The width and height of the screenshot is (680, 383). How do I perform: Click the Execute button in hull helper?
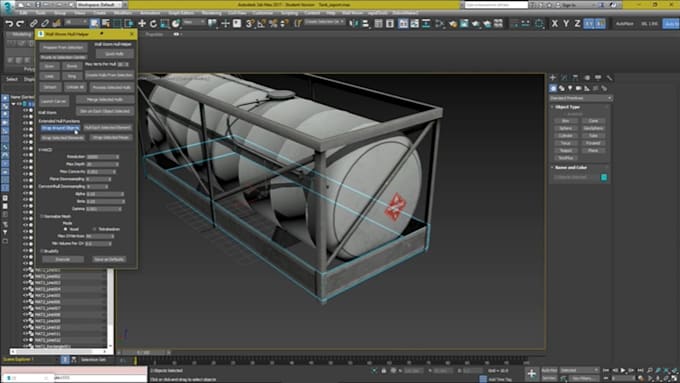click(x=63, y=259)
